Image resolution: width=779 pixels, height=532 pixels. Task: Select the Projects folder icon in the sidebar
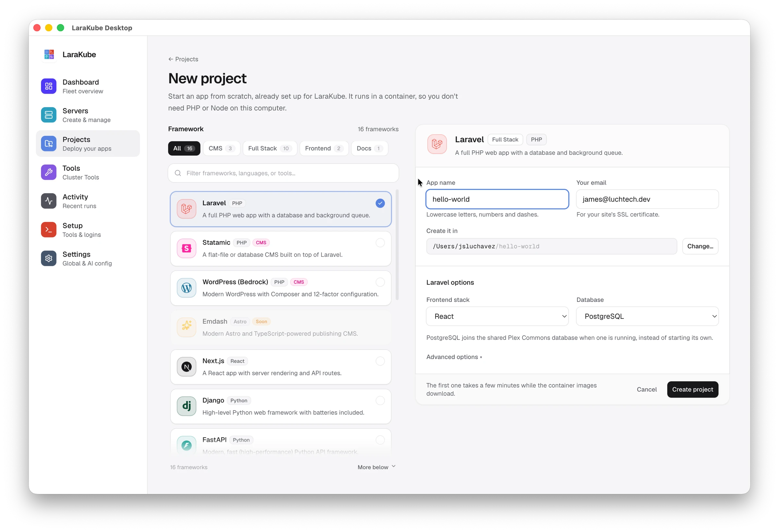49,144
